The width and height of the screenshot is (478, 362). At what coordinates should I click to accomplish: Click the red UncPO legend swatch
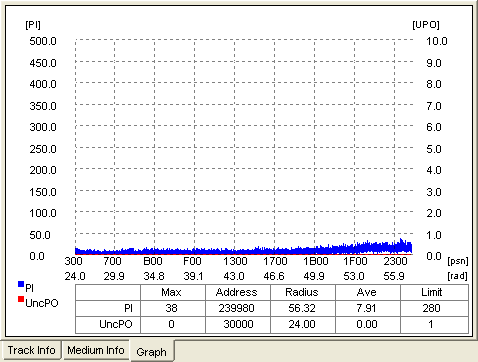click(x=21, y=299)
